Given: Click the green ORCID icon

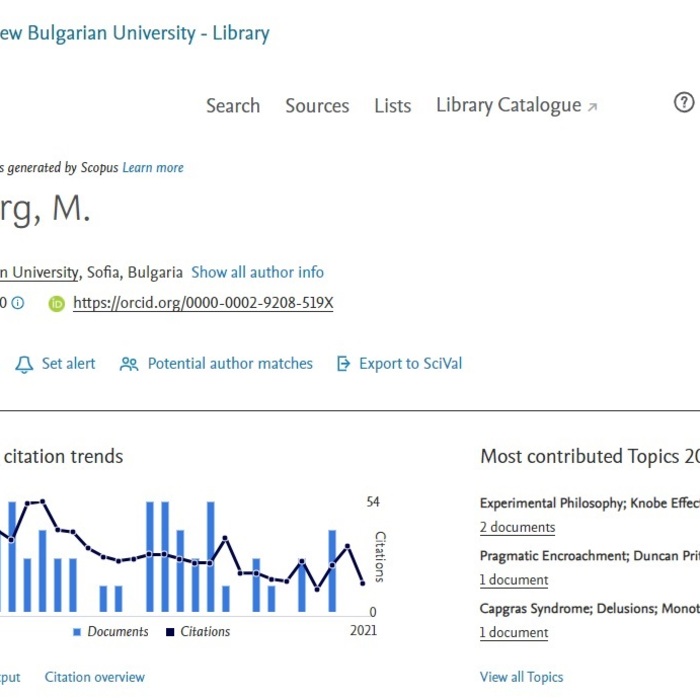Looking at the screenshot, I should pos(57,303).
